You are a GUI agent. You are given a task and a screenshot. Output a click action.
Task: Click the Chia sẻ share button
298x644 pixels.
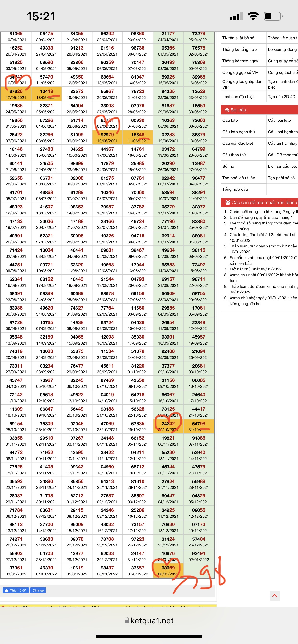[38, 590]
